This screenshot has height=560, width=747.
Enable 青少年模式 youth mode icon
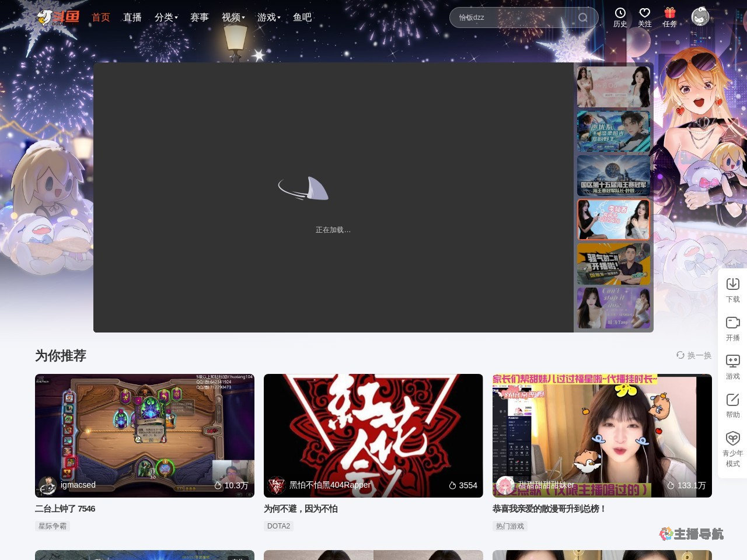733,439
